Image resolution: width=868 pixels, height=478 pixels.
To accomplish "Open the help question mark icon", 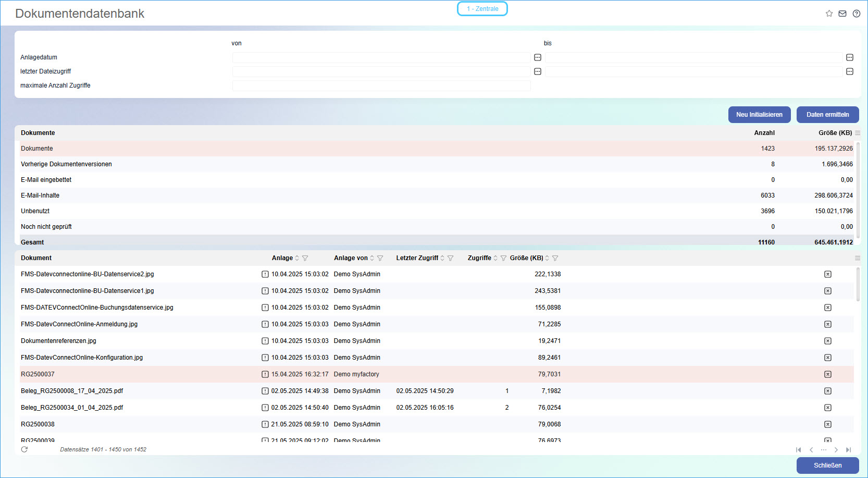I will (x=856, y=14).
